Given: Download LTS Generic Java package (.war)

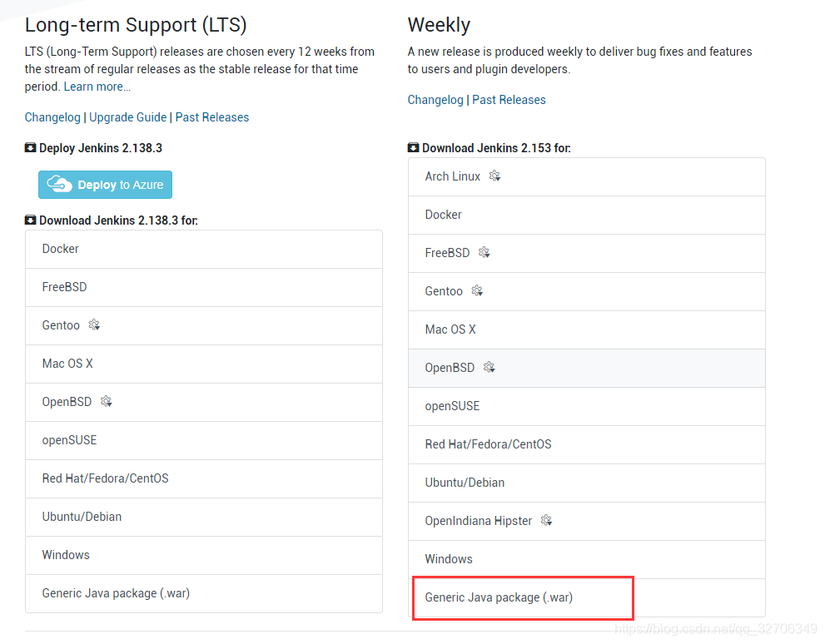Looking at the screenshot, I should (x=204, y=593).
